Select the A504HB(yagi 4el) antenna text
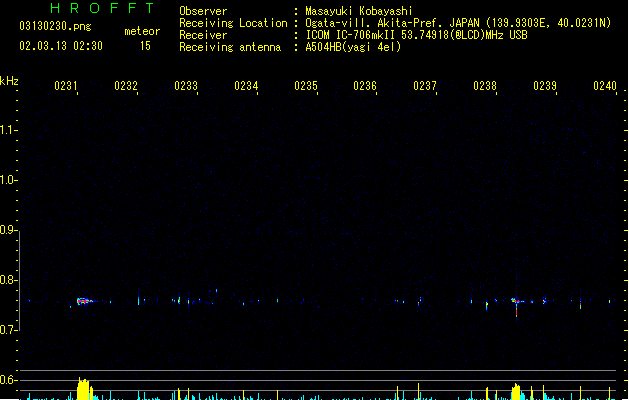The width and height of the screenshot is (629, 400). click(x=353, y=47)
